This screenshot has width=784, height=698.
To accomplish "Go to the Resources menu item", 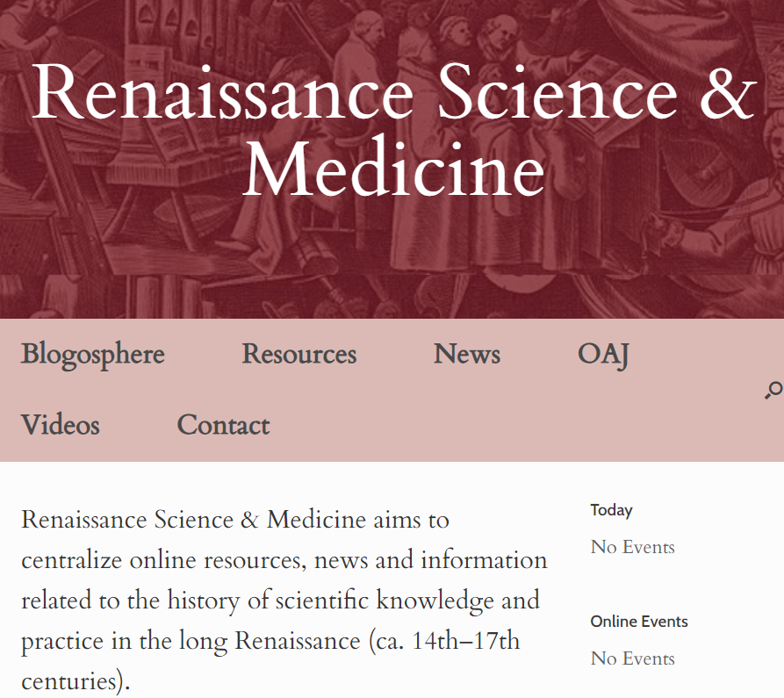I will coord(299,354).
